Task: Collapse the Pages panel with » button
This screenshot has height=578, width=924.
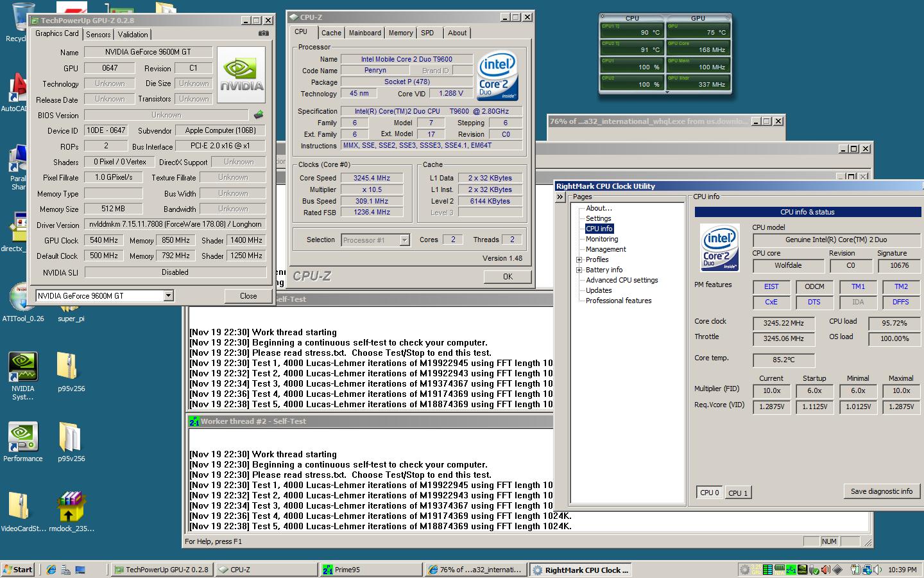Action: pos(560,197)
